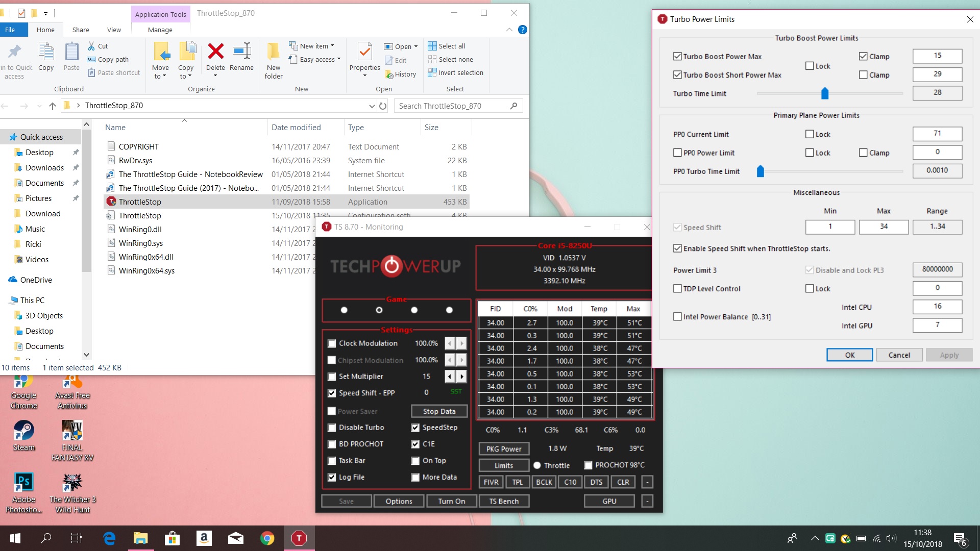This screenshot has height=551, width=980.
Task: Select the second Game profile radio button
Action: pos(379,310)
